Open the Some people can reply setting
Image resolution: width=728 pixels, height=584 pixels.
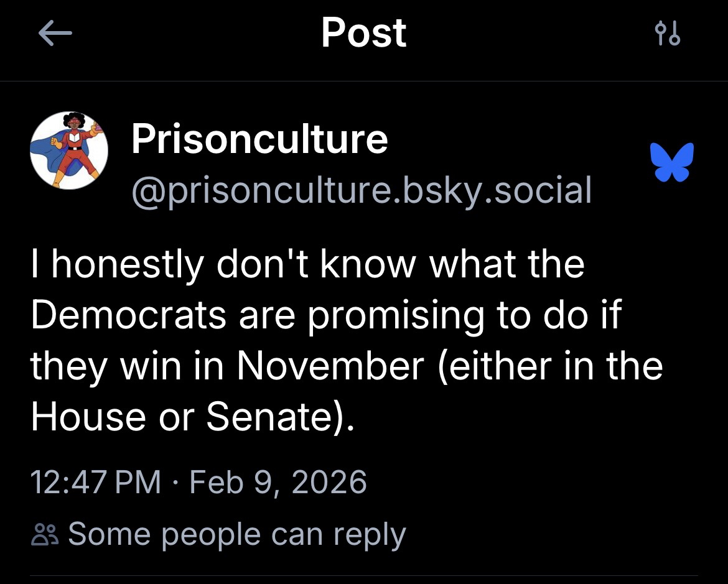tap(236, 534)
